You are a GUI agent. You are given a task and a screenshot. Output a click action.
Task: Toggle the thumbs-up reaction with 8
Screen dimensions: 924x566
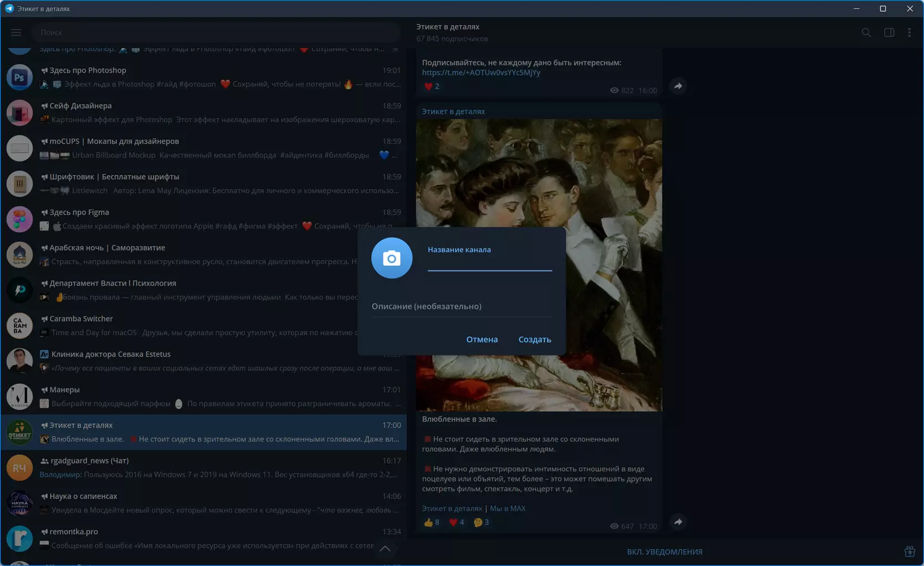(x=432, y=522)
